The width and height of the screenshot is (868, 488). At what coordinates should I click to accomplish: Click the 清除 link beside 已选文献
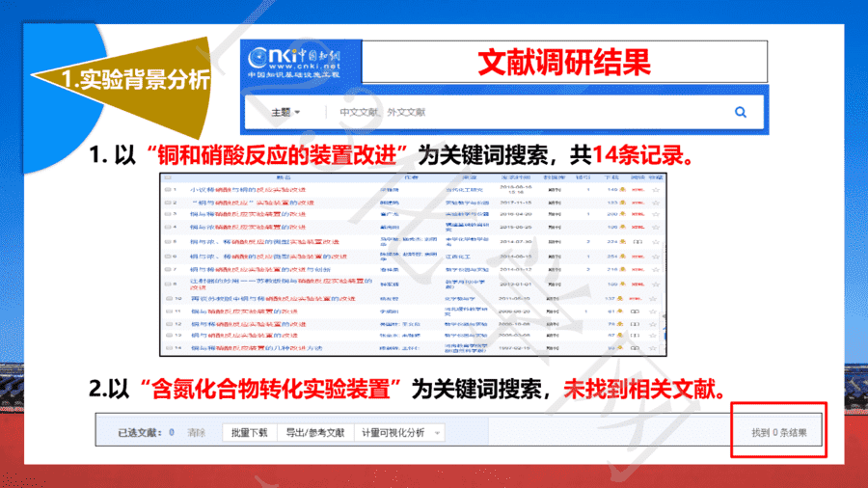click(x=196, y=433)
